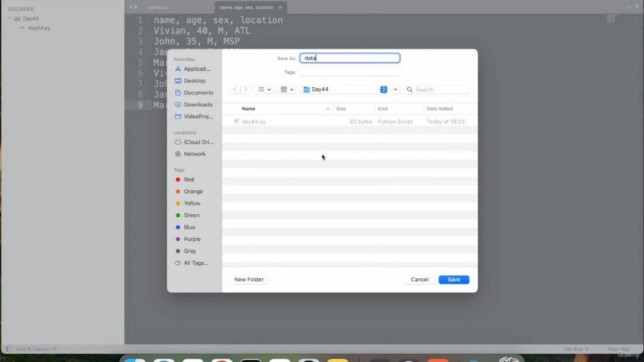644x362 pixels.
Task: Click line 2 'Vivian, 40, M, ATL'
Action: pyautogui.click(x=202, y=31)
